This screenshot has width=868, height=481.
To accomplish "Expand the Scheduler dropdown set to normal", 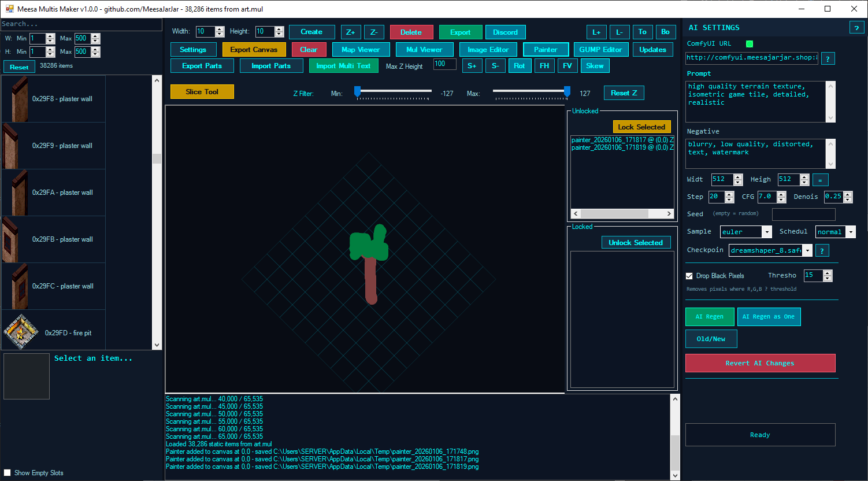I will point(835,232).
